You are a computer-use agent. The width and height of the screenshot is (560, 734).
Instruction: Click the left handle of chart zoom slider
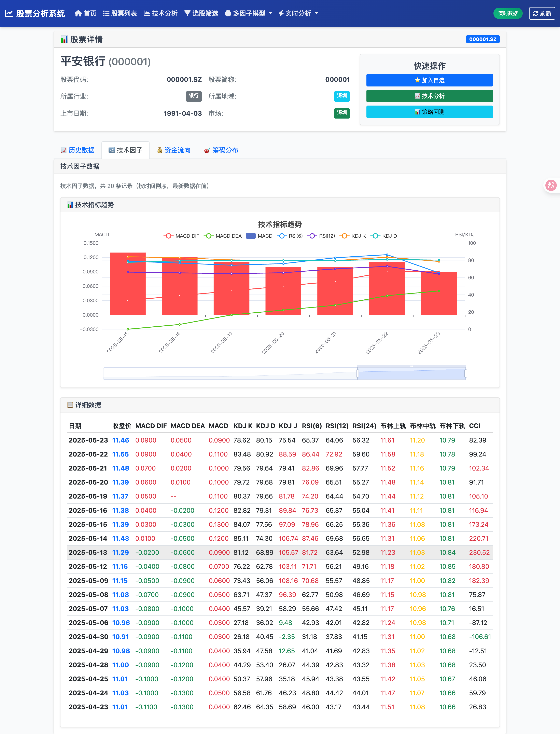357,373
